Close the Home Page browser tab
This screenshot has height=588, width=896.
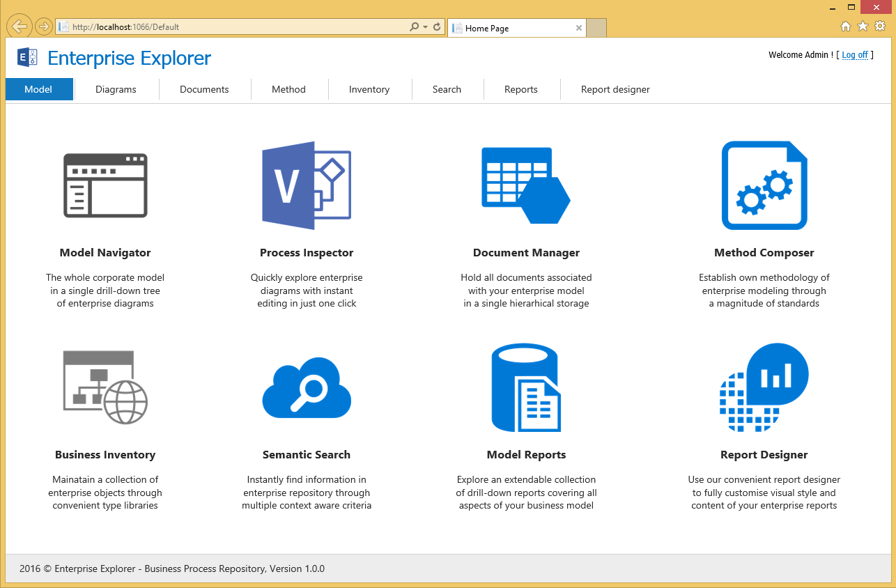(x=579, y=28)
